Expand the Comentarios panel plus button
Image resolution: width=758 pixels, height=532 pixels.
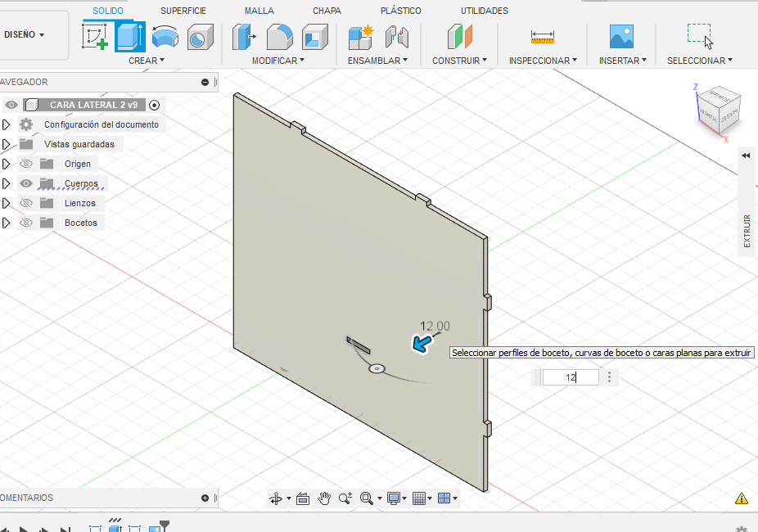205,498
